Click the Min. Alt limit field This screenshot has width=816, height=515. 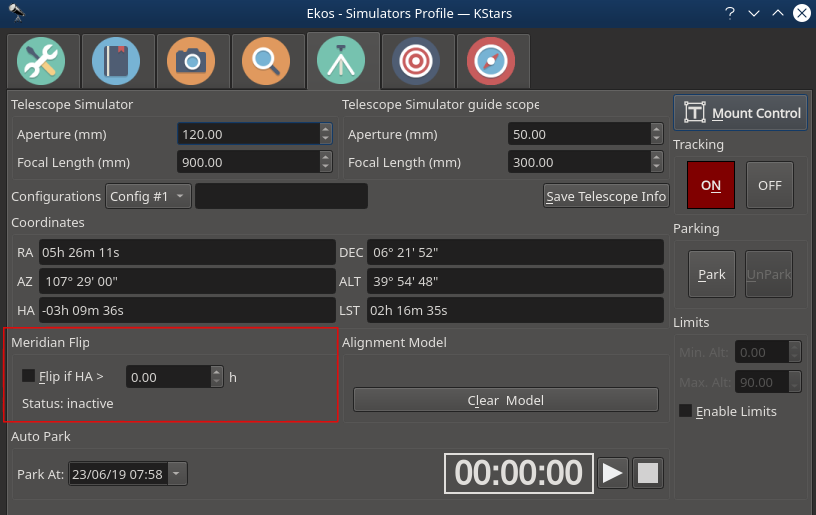[x=762, y=352]
